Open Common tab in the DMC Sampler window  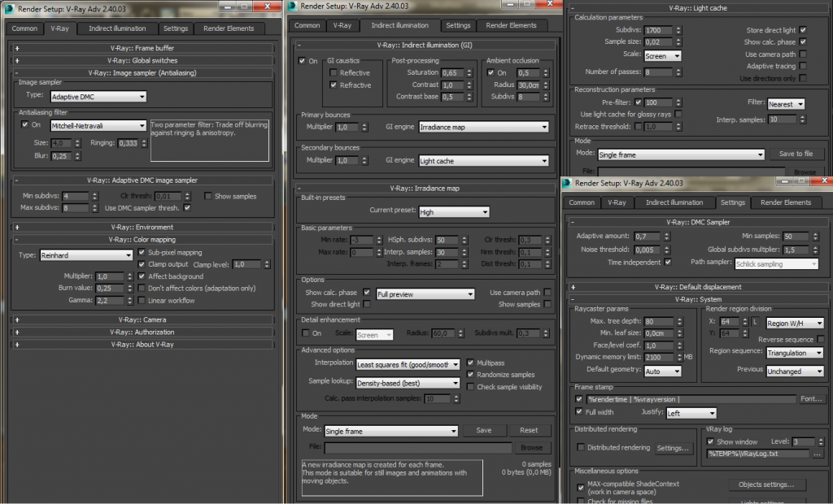click(582, 203)
